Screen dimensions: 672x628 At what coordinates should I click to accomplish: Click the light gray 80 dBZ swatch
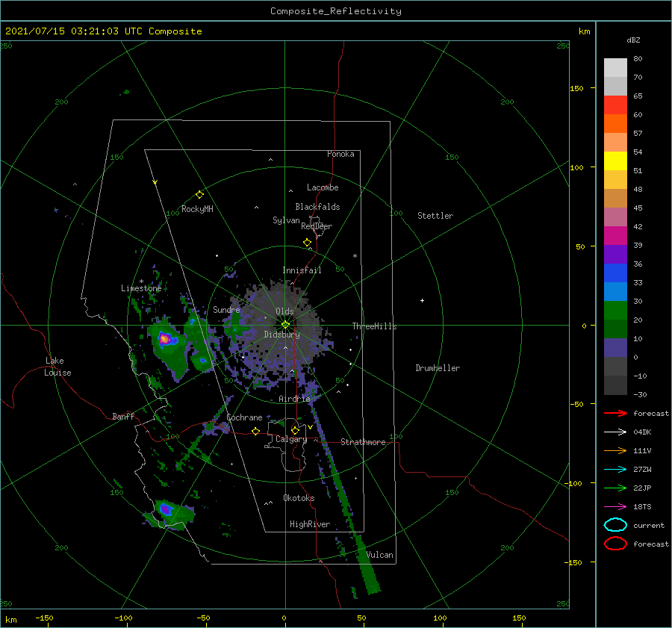615,67
